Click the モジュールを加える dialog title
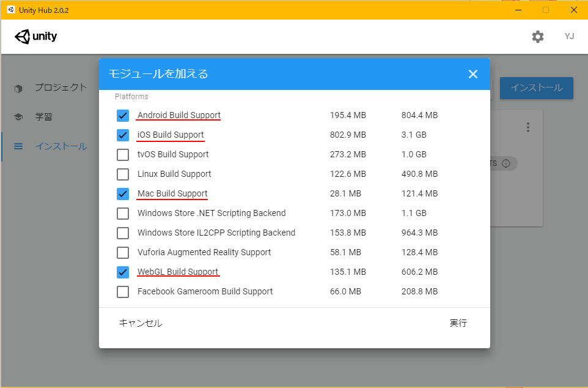This screenshot has height=388, width=588. point(158,73)
